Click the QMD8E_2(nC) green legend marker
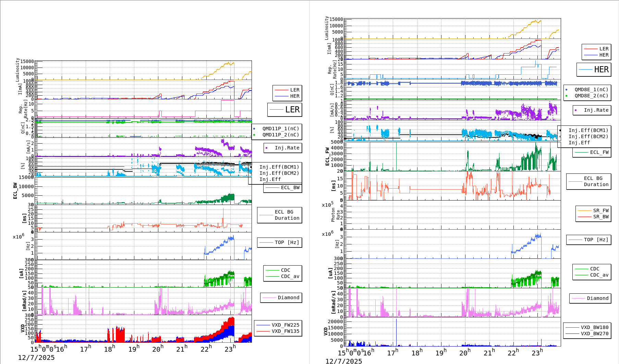 pyautogui.click(x=567, y=96)
